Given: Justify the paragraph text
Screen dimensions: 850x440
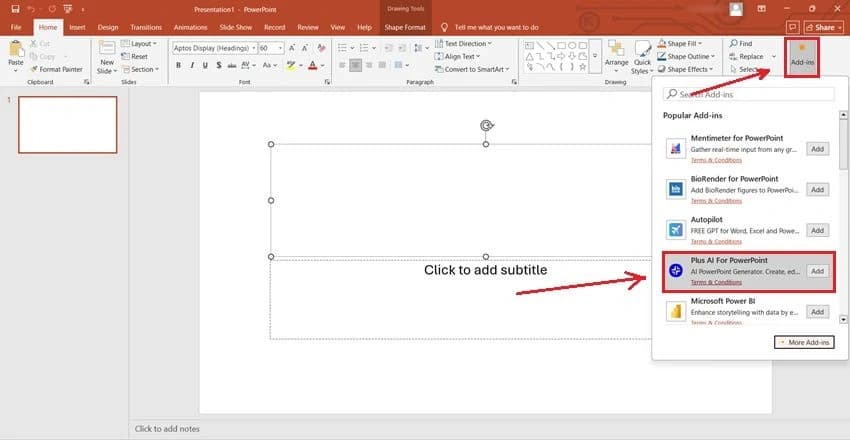Looking at the screenshot, I should pyautogui.click(x=382, y=65).
